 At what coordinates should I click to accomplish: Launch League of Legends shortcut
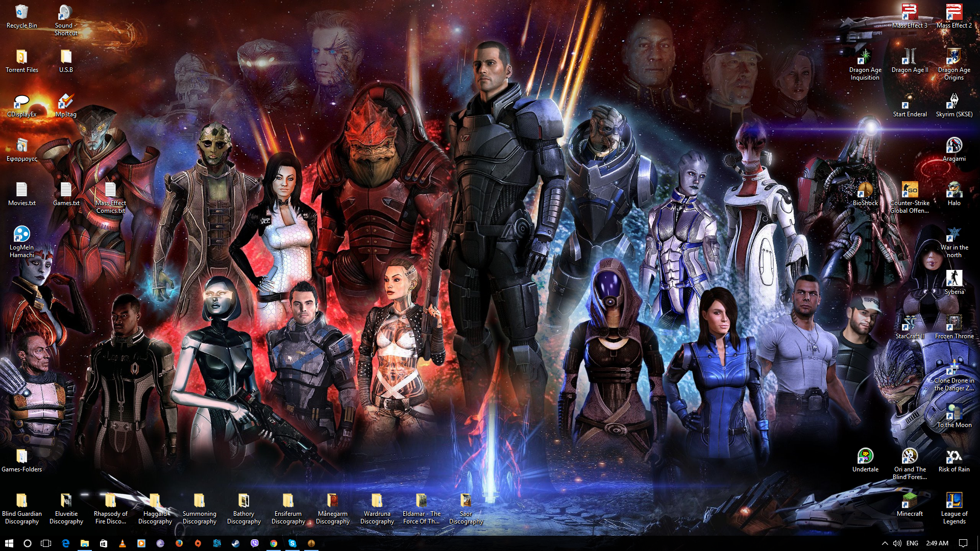pos(954,509)
